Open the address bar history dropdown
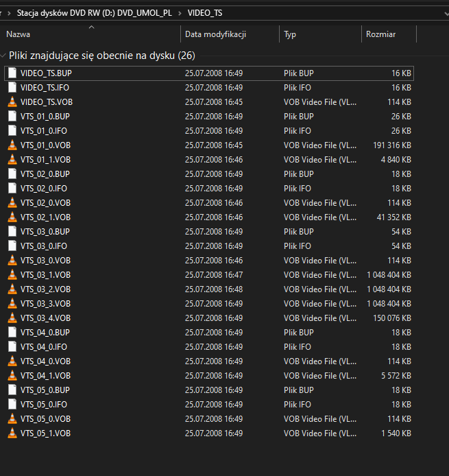Viewport: 449px width, 476px height. (446, 13)
